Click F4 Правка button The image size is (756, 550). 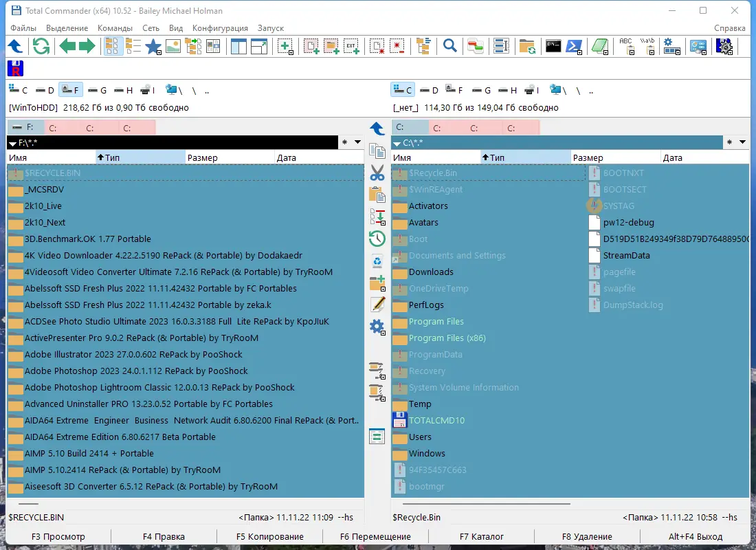pyautogui.click(x=164, y=536)
